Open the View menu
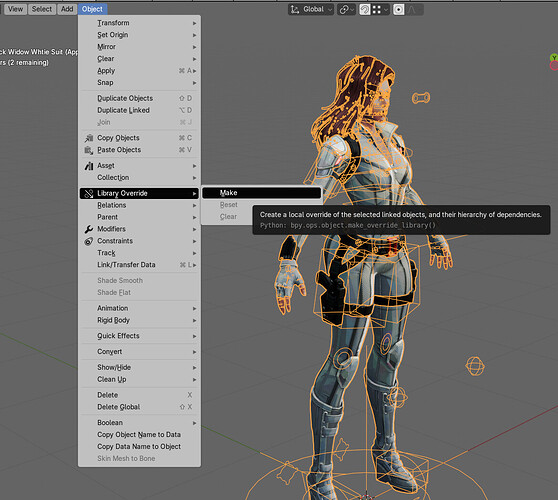558x500 pixels. 15,9
